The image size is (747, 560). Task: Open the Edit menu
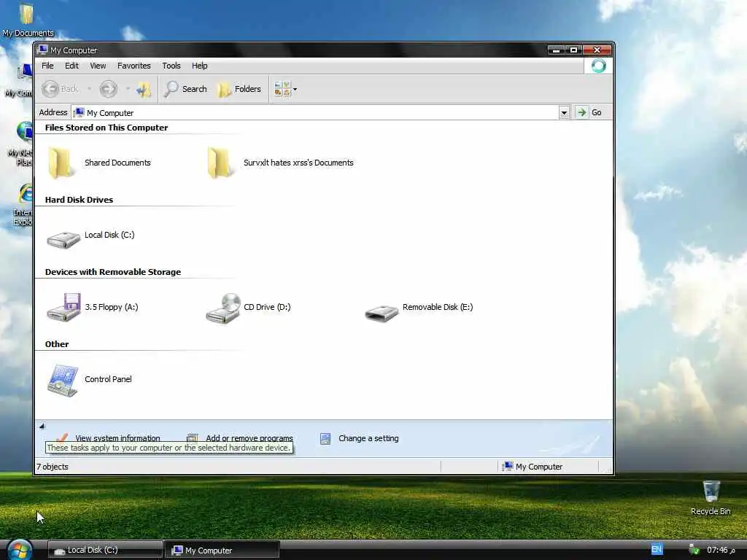point(72,66)
